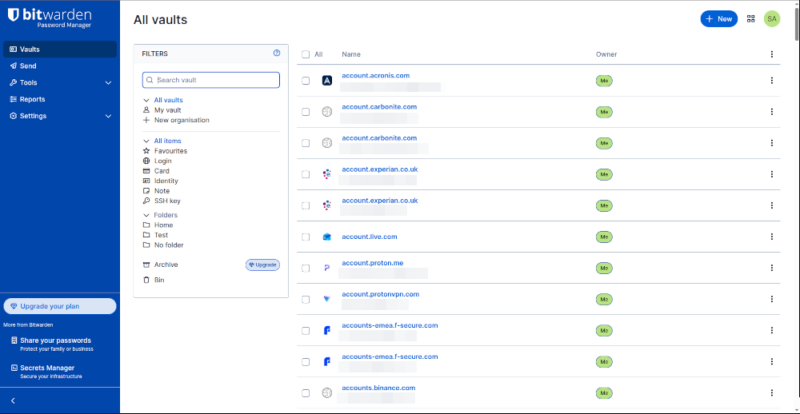Viewport: 800px width, 414px height.
Task: Click the Send paper plane icon
Action: [13, 66]
